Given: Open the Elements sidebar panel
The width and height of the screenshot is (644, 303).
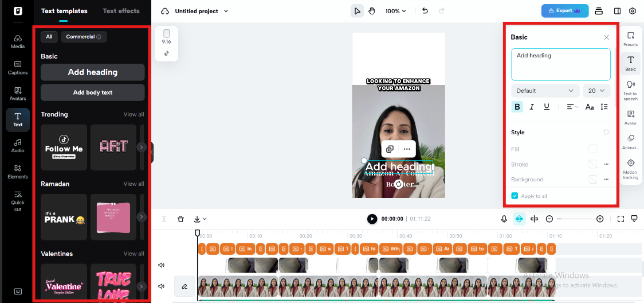Looking at the screenshot, I should pos(18,171).
